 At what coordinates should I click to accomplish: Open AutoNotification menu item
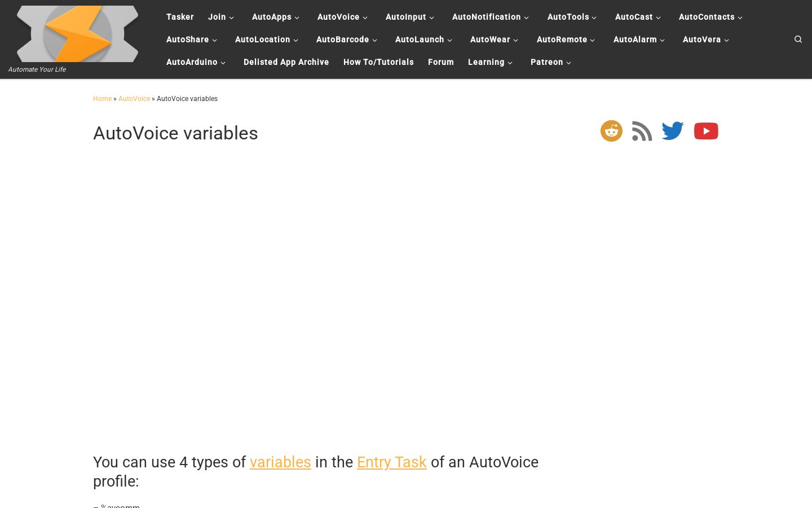point(487,17)
